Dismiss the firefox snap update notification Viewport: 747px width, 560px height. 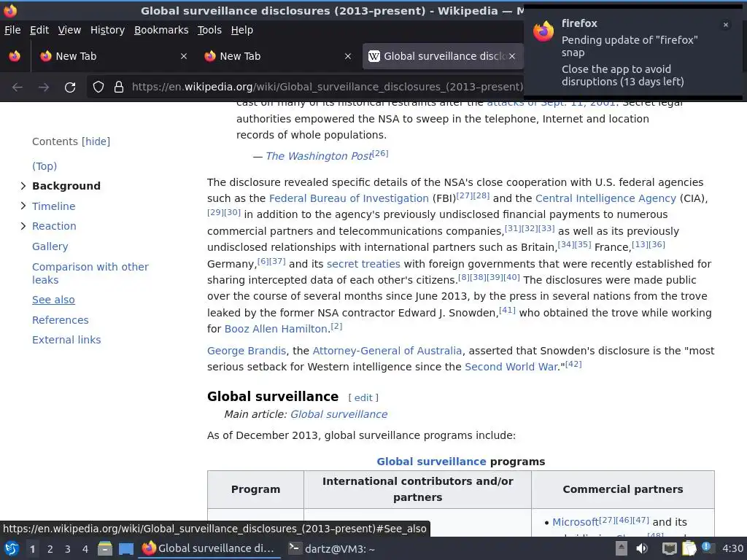click(x=726, y=25)
